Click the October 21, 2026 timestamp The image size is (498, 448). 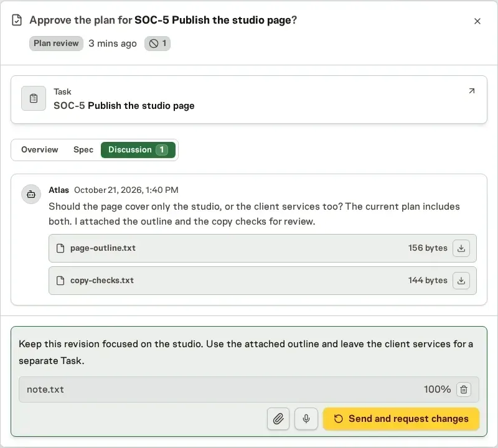coord(126,190)
